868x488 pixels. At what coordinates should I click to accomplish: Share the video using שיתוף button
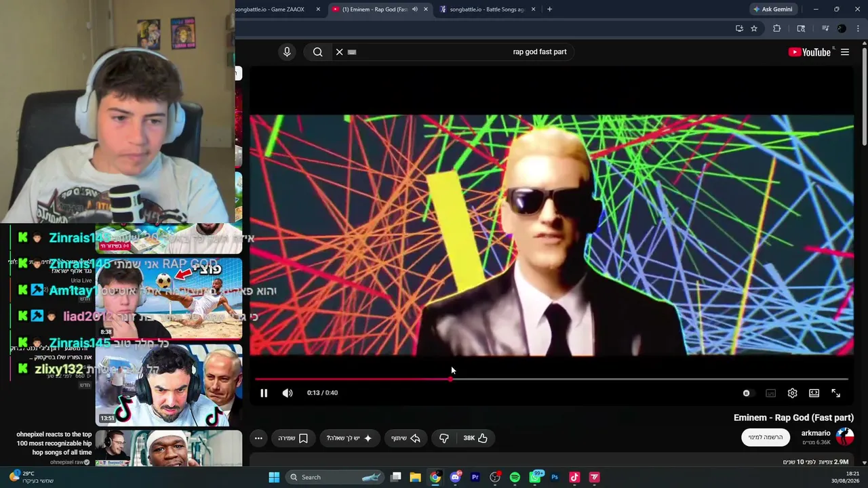[406, 439]
